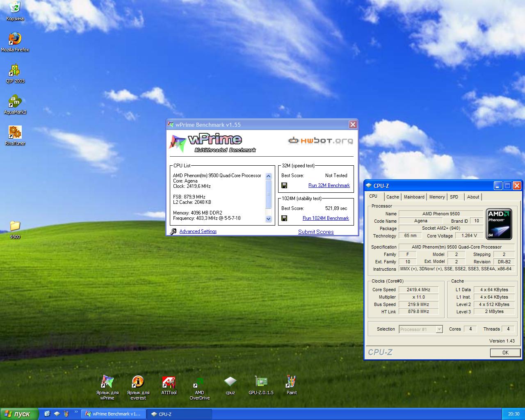Click the Technology value 65 nm
Viewport: 525px width, 420px height.
click(410, 235)
